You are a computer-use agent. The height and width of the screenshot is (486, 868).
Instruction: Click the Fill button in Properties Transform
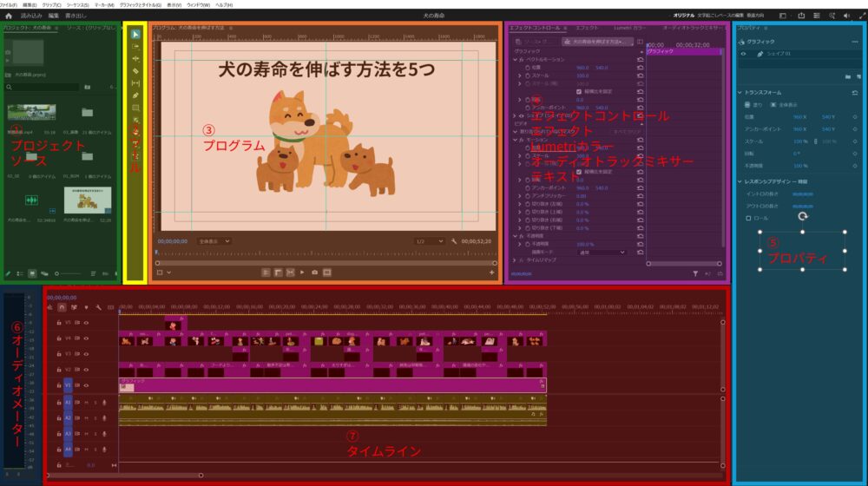coord(754,105)
